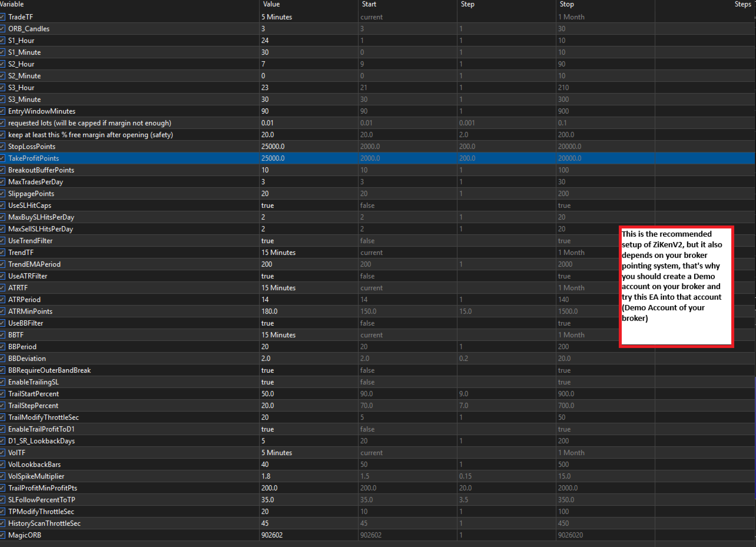
Task: Toggle the UseTrendFilter checkbox
Action: (x=3, y=241)
